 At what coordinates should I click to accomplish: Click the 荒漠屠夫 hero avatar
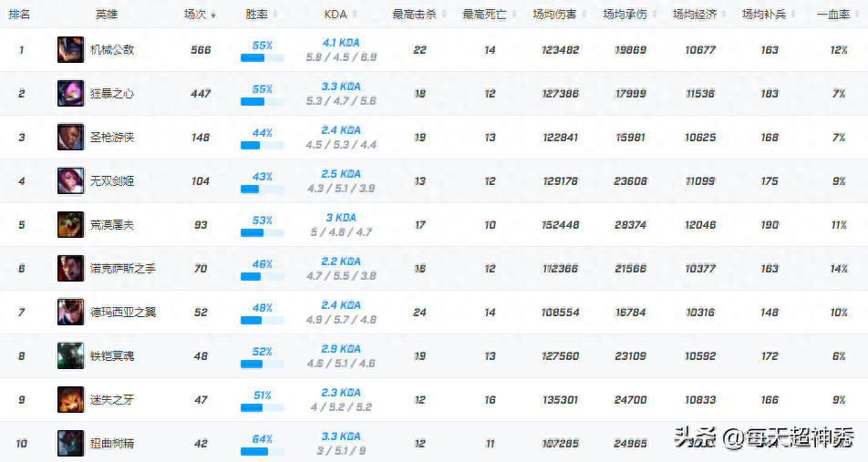pos(70,225)
